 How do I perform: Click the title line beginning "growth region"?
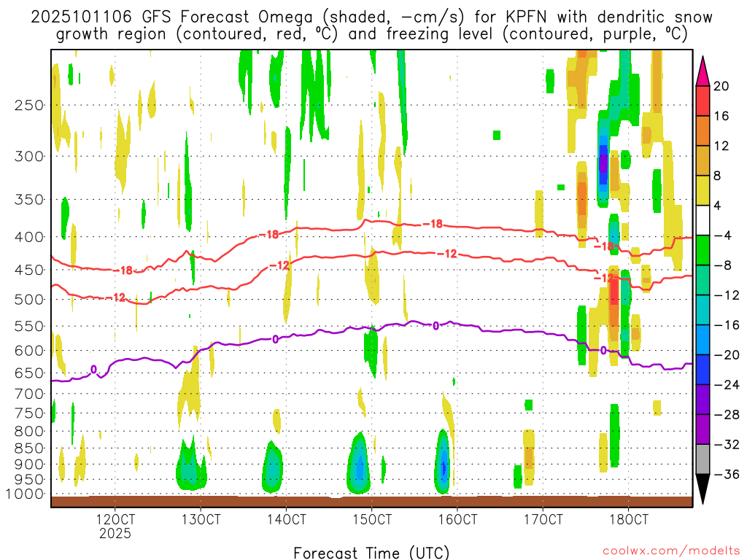pos(371,34)
